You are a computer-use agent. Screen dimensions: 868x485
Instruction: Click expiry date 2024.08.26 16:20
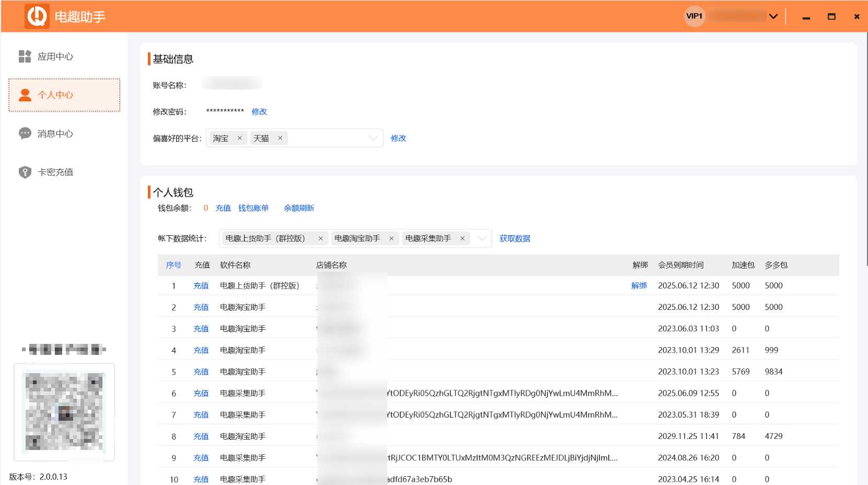[688, 457]
